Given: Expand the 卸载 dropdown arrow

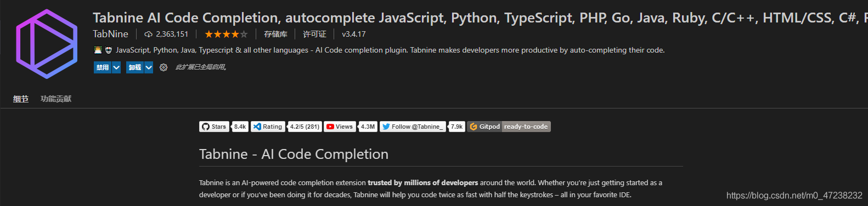Looking at the screenshot, I should tap(149, 67).
